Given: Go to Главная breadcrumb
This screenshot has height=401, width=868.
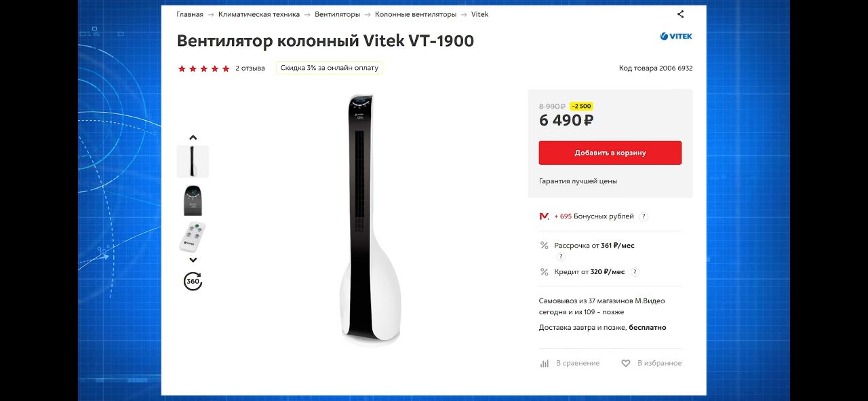Looking at the screenshot, I should [190, 14].
